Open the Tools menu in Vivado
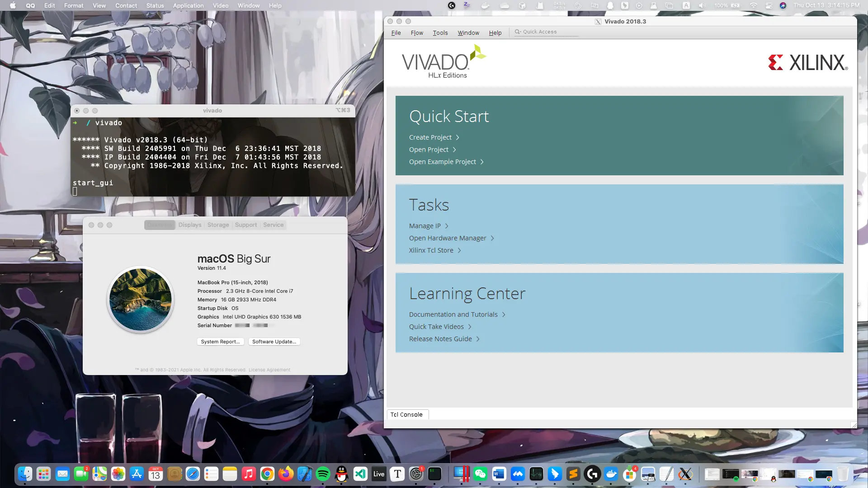The image size is (868, 488). (x=440, y=33)
